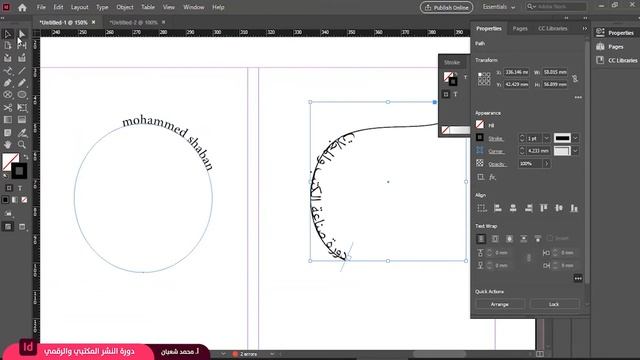Select the Scissors tool
The height and width of the screenshot is (360, 640).
click(8, 108)
